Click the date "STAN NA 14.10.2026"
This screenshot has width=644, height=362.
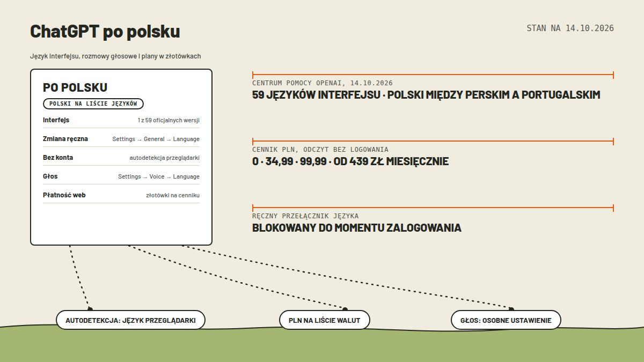click(x=570, y=28)
